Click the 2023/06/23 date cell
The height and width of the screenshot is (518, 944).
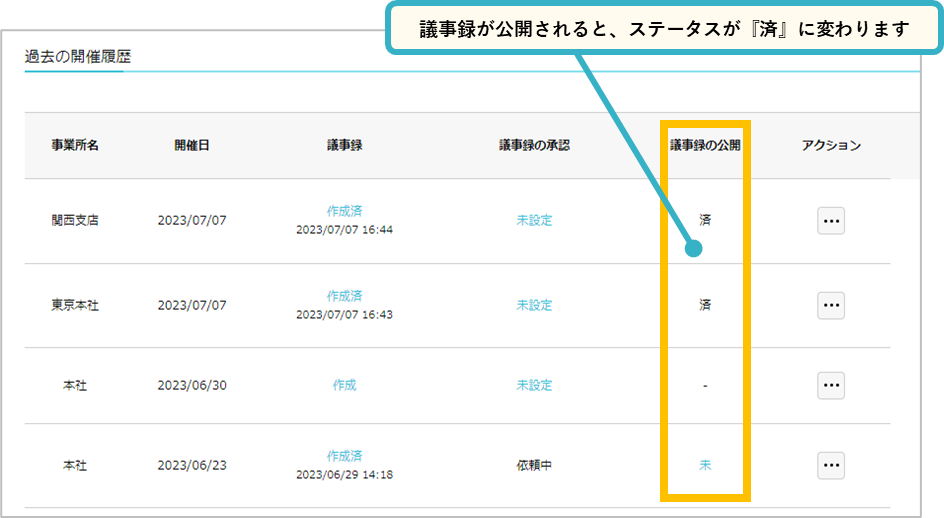click(x=192, y=465)
